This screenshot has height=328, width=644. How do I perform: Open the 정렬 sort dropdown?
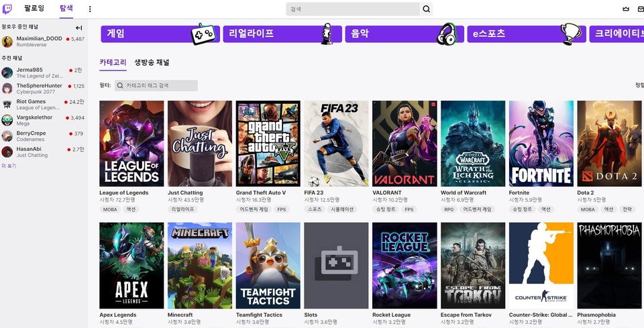(639, 85)
